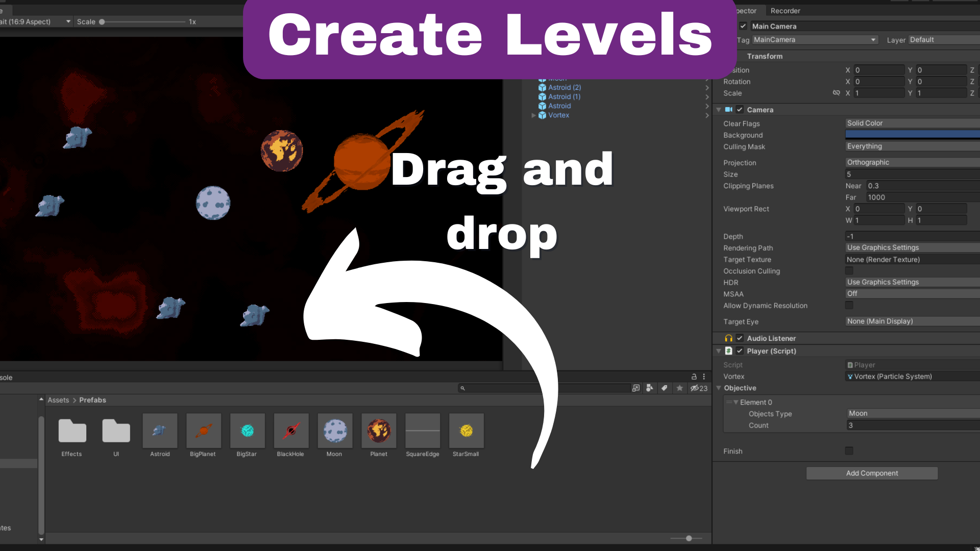Toggle the Camera component enabled checkbox
The height and width of the screenshot is (551, 980).
[x=740, y=109]
